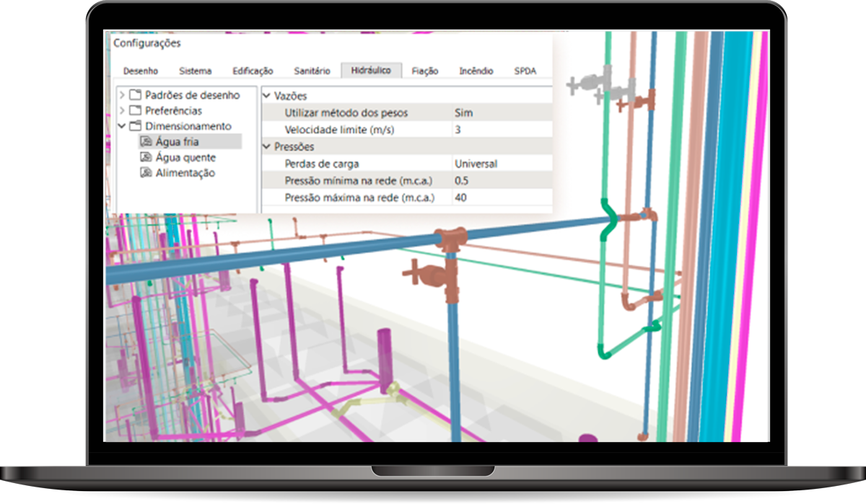Expand the Preferências tree node

[122, 110]
